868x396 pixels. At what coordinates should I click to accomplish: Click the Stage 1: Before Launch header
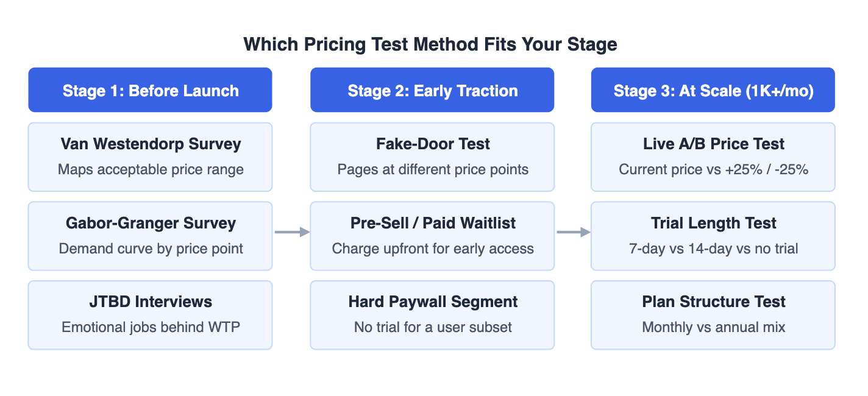pos(150,90)
